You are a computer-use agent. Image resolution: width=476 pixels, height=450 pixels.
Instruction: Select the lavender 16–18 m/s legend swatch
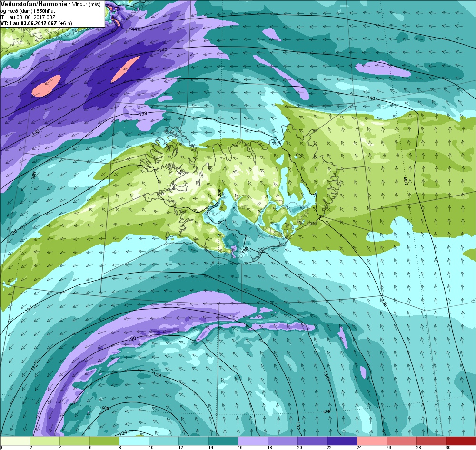click(x=254, y=441)
